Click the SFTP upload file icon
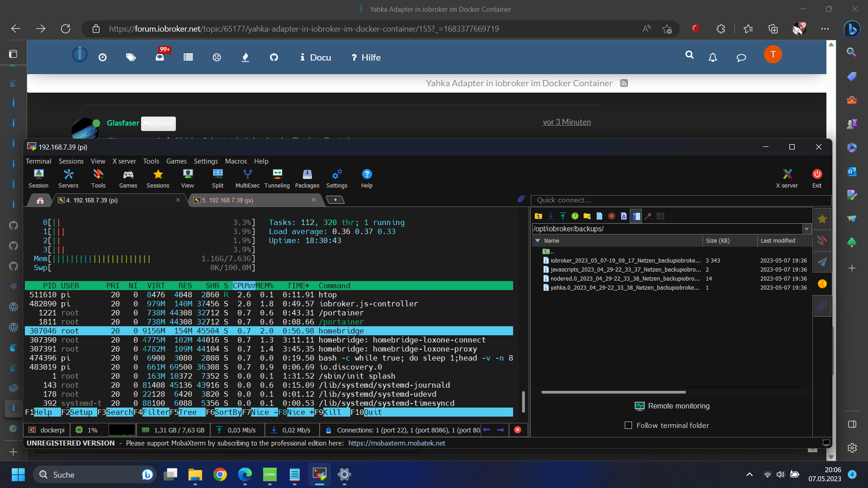 [562, 216]
